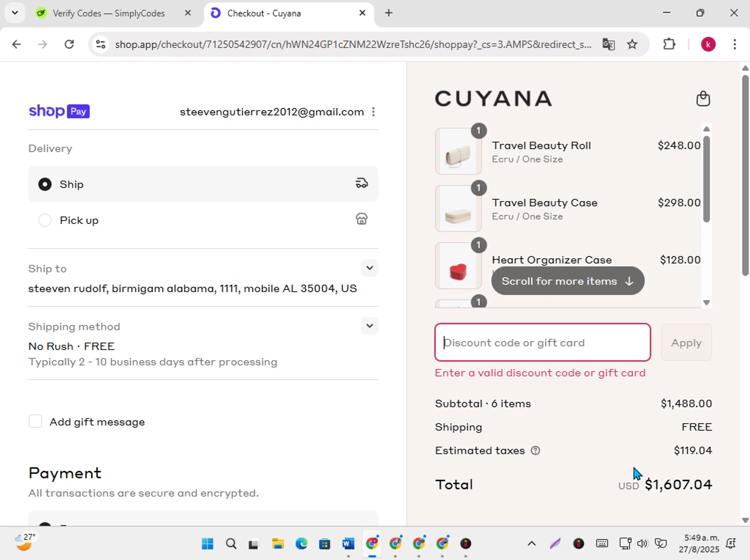Open the tab search dropdown arrow

point(15,13)
